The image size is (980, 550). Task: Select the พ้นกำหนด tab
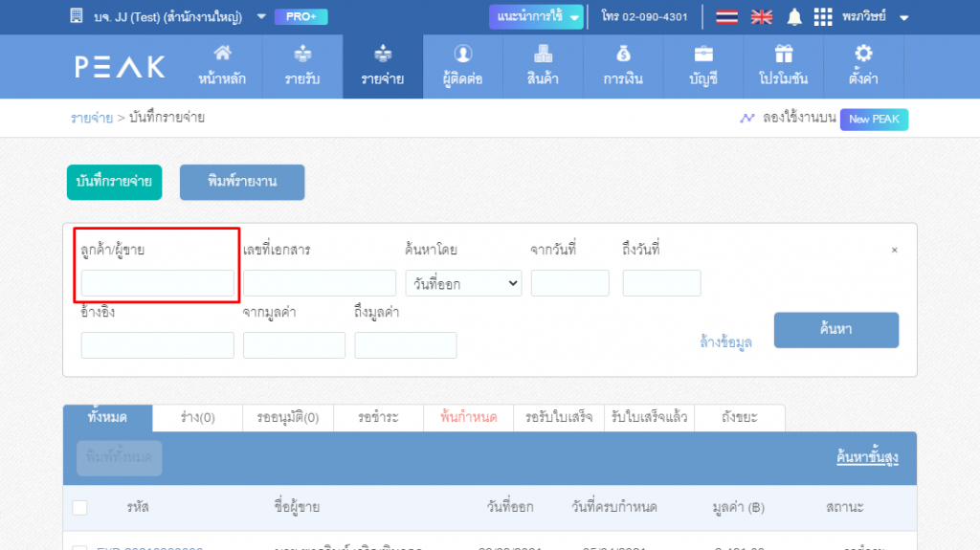coord(468,417)
